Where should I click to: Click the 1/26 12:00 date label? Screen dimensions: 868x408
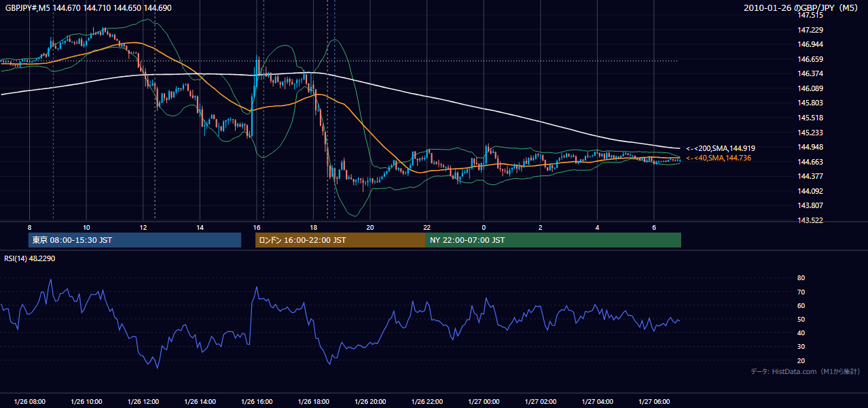click(143, 402)
